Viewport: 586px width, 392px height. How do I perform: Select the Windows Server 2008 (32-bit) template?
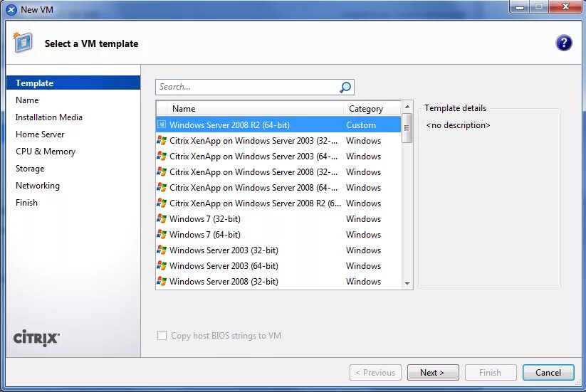(x=278, y=282)
